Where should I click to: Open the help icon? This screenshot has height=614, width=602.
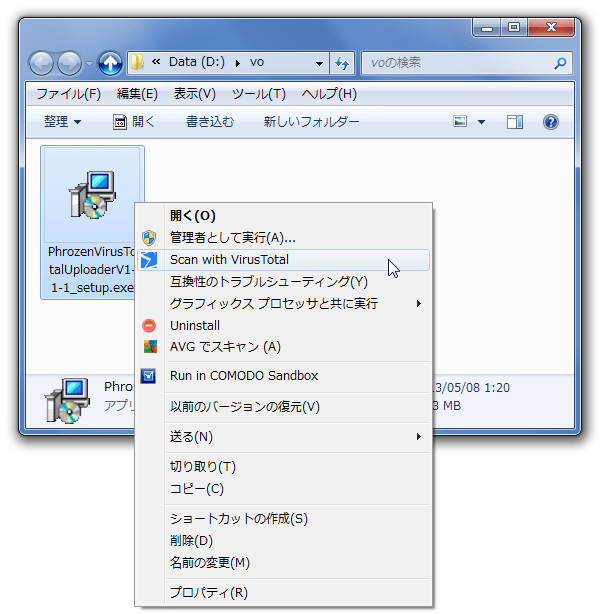click(x=551, y=122)
